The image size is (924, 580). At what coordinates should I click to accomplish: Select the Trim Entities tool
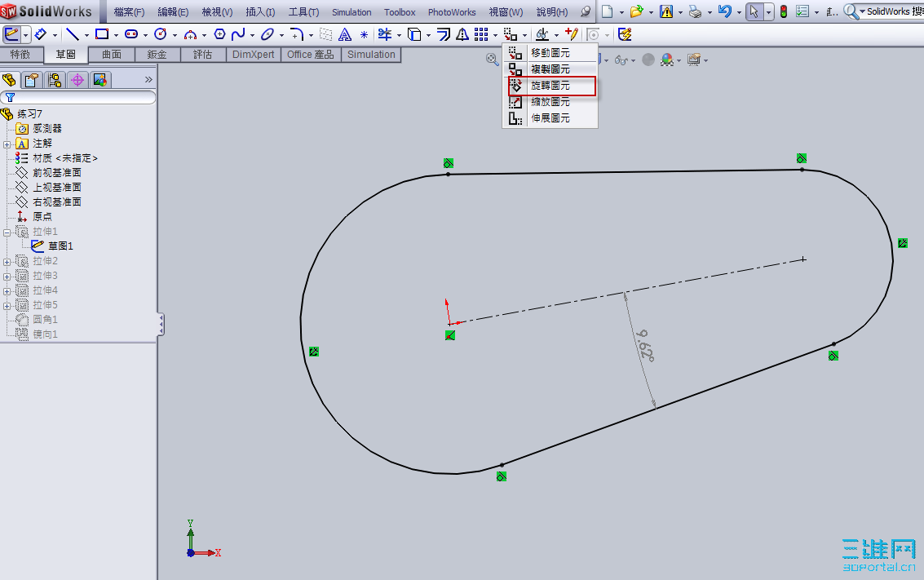point(385,35)
